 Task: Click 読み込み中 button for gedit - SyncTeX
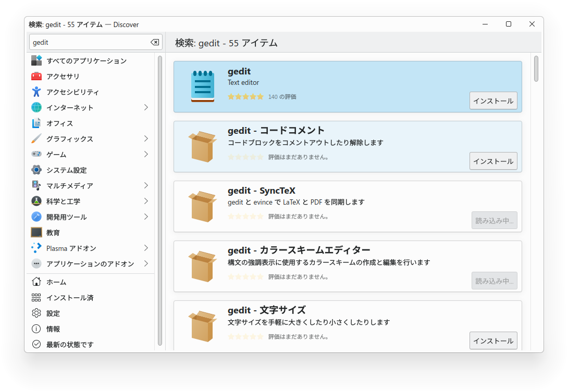pyautogui.click(x=494, y=220)
